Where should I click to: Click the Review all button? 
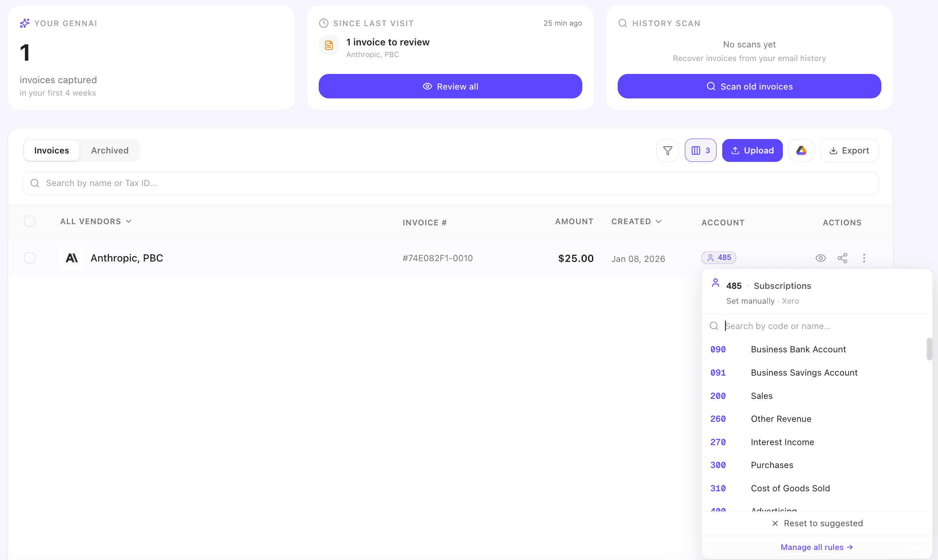(x=451, y=86)
